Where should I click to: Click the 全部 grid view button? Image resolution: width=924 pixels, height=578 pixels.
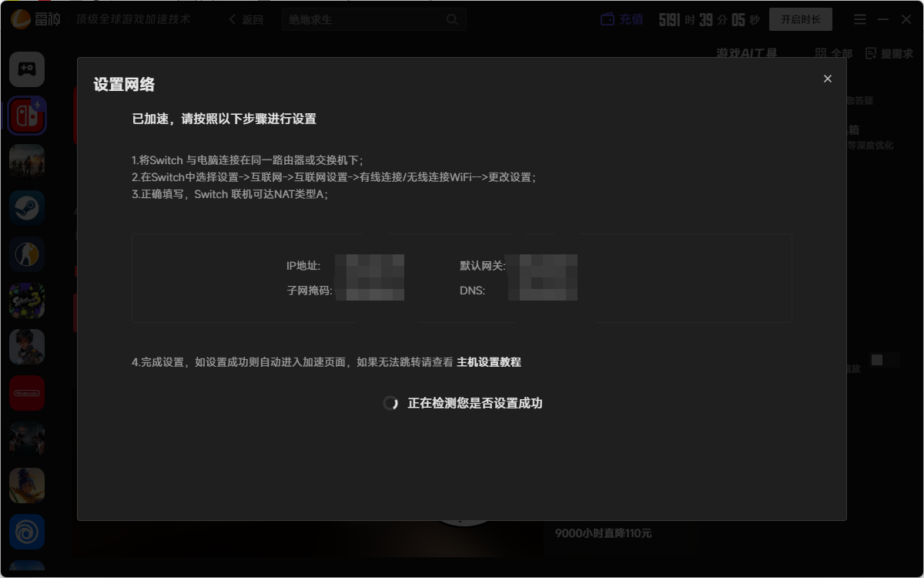tap(834, 53)
